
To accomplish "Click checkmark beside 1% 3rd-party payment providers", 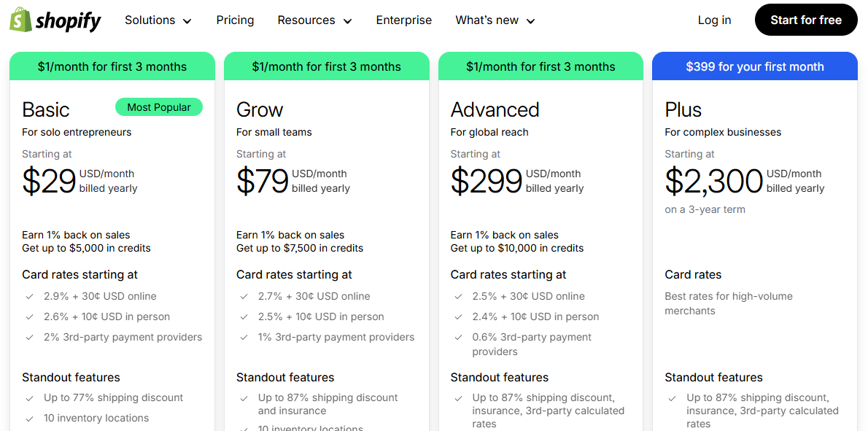I will pos(244,337).
